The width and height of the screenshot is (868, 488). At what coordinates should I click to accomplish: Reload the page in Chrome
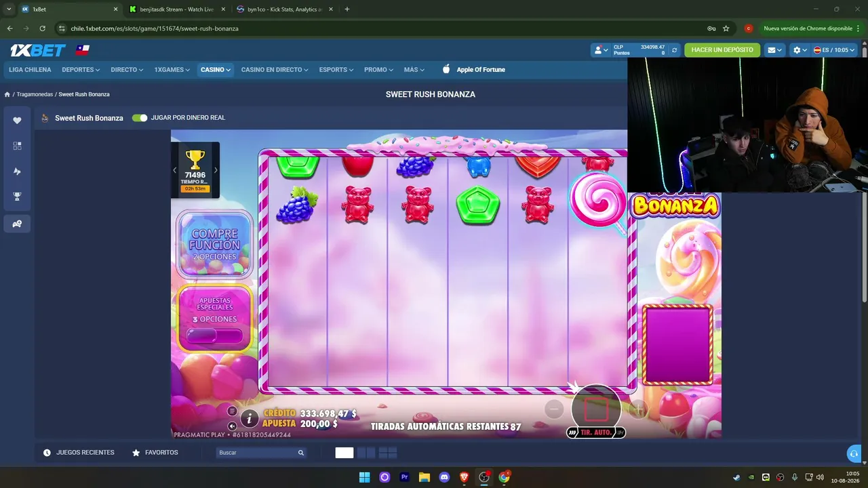(42, 28)
